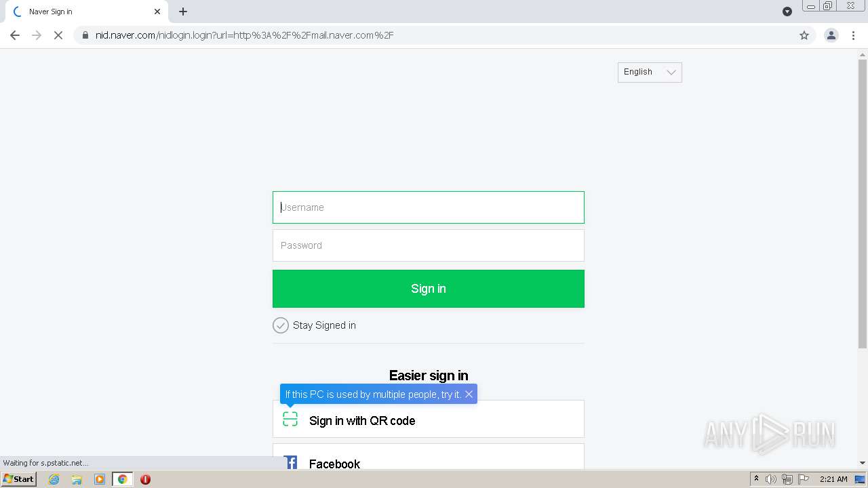
Task: Bookmark this page with the star icon
Action: pos(804,35)
